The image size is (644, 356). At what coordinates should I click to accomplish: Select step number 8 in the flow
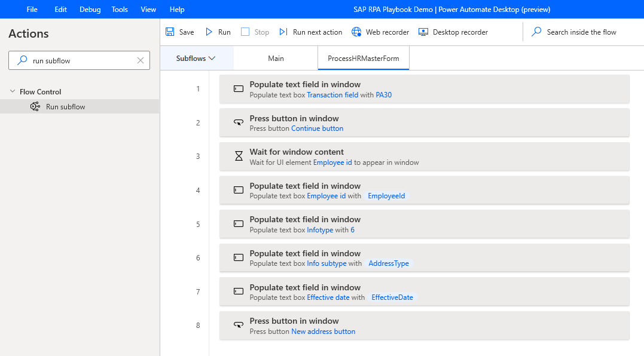tap(198, 326)
